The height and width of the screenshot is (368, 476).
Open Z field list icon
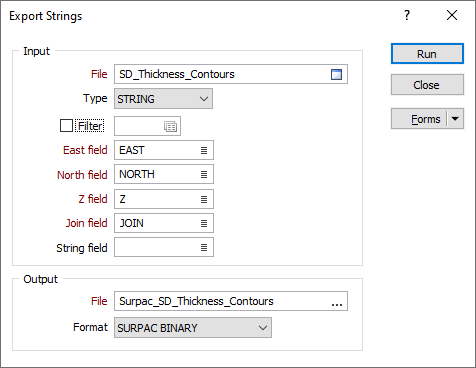click(204, 199)
